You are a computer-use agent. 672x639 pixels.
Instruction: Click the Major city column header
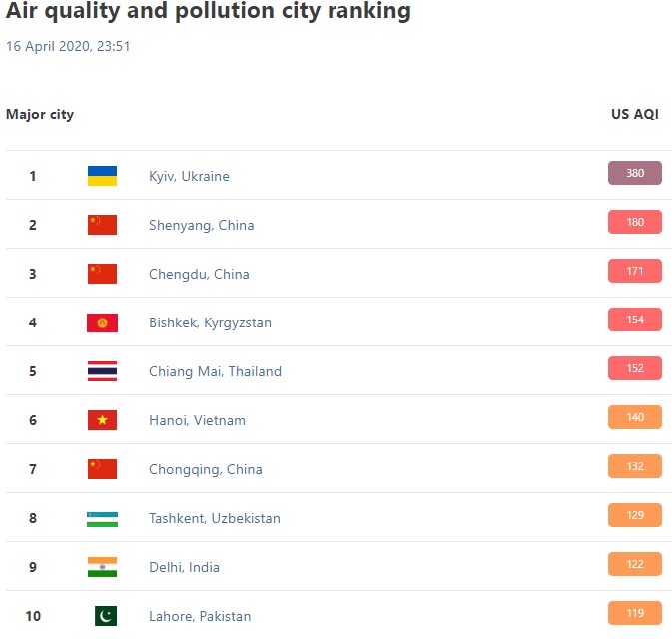point(40,114)
